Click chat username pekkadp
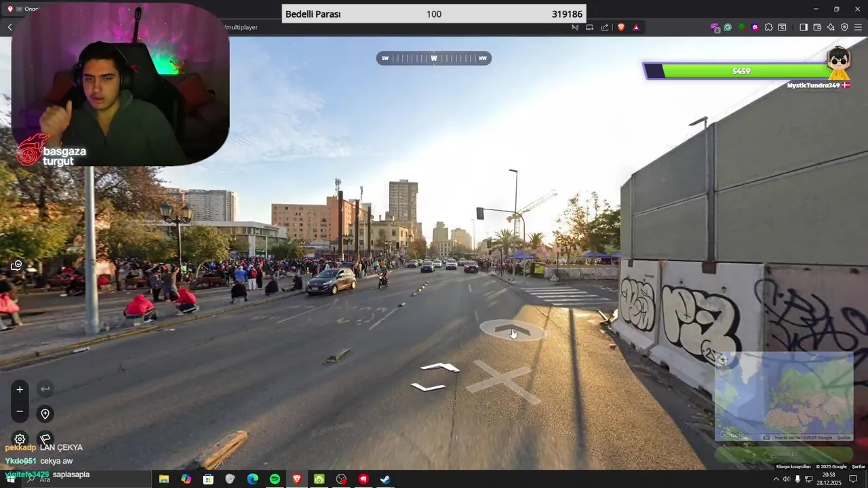This screenshot has width=868, height=488. [20, 447]
